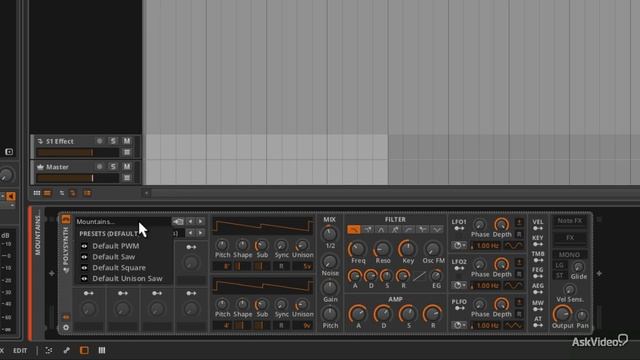Click the S1 Effect track grid button
Image resolution: width=640 pixels, height=360 pixels.
[127, 153]
